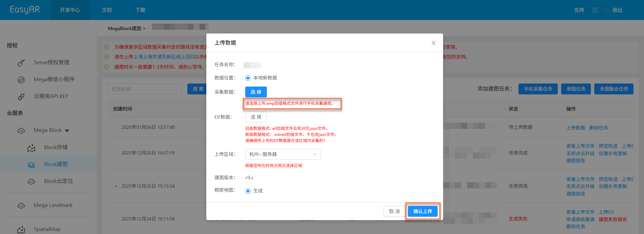
Task: Click 创建补充更新 in 16:07:19 row
Action: tap(613, 154)
